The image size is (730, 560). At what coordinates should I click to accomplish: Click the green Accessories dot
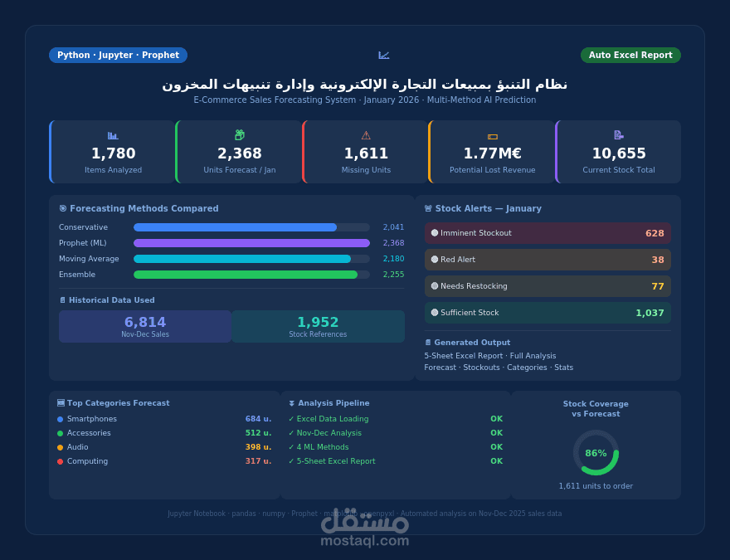(60, 433)
